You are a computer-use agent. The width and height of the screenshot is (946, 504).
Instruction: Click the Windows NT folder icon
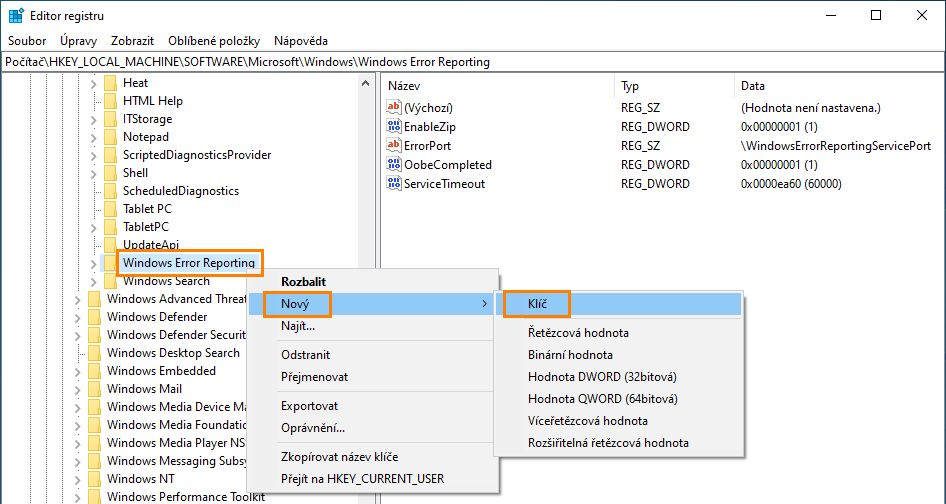click(95, 479)
